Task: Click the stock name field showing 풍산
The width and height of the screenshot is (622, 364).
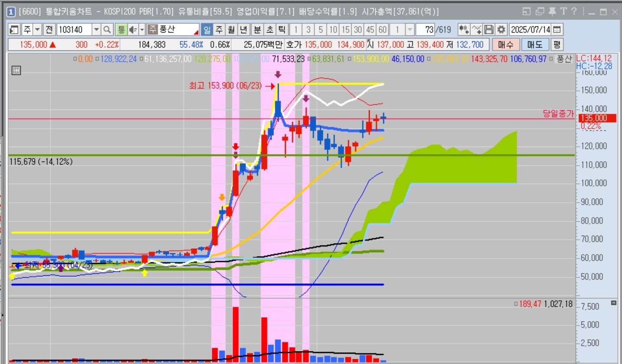Action: 173,29
